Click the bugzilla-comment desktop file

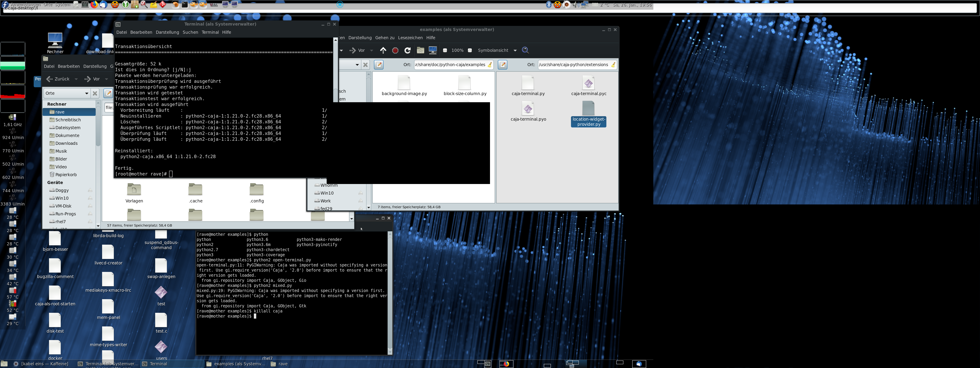click(x=55, y=269)
